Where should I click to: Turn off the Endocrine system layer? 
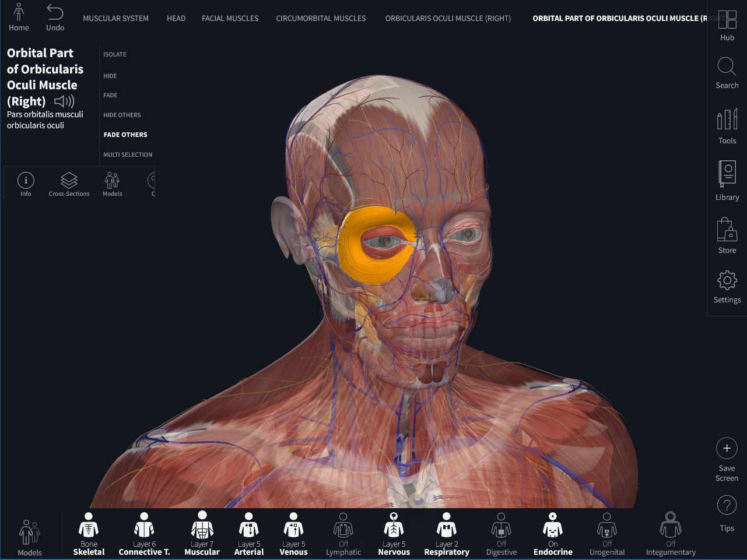tap(553, 534)
